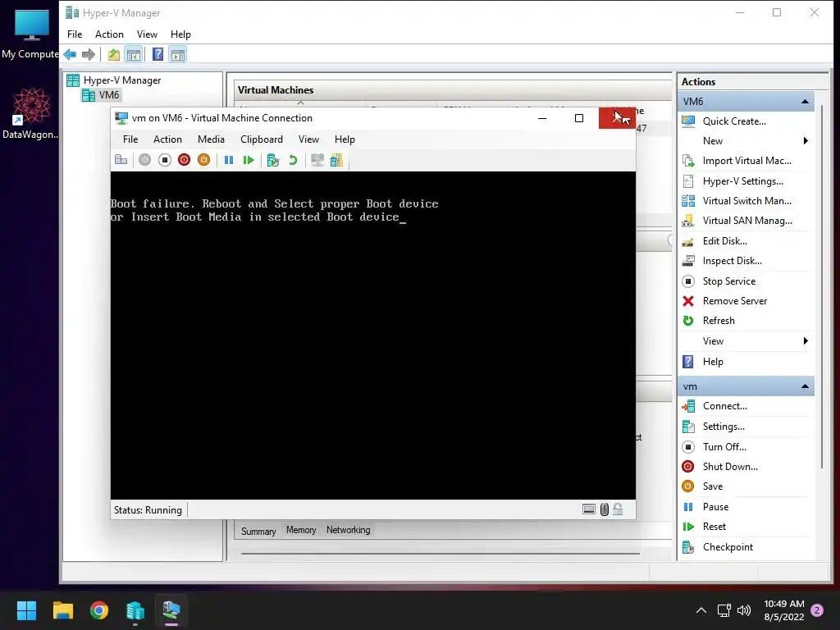Select VM6 server in Hyper-V Manager tree
Viewport: 840px width, 630px height.
point(109,95)
